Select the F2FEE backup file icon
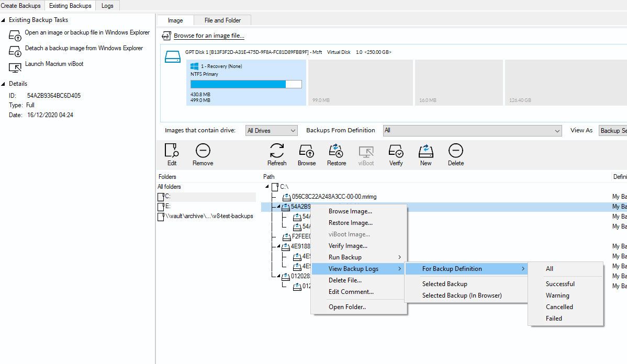Image resolution: width=627 pixels, height=364 pixels. pos(286,236)
